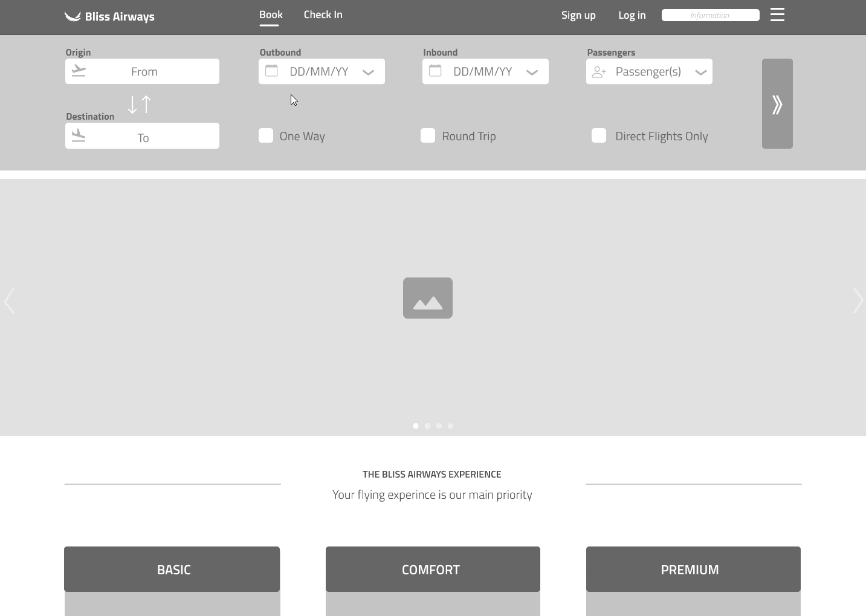Click the landing plane icon in Destination field
This screenshot has height=616, width=866.
(79, 136)
